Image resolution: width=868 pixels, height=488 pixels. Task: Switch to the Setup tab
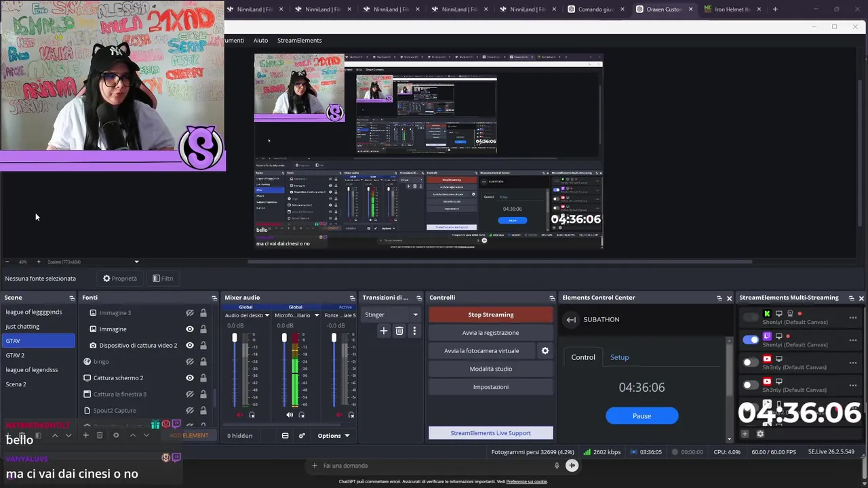(x=619, y=357)
